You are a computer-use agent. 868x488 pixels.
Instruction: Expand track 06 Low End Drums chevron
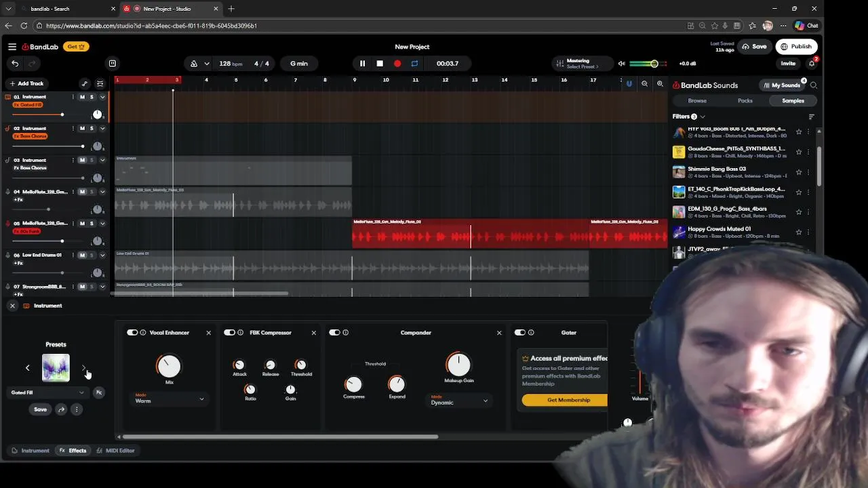[102, 255]
